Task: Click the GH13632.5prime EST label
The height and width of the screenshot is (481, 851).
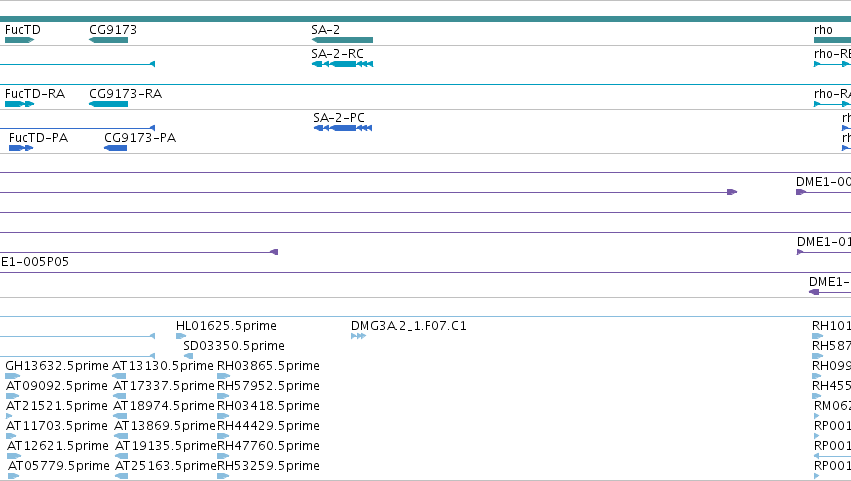Action: pos(57,366)
